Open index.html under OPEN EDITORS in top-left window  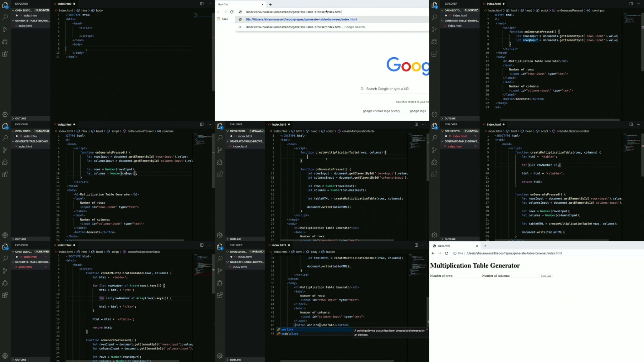30,16
